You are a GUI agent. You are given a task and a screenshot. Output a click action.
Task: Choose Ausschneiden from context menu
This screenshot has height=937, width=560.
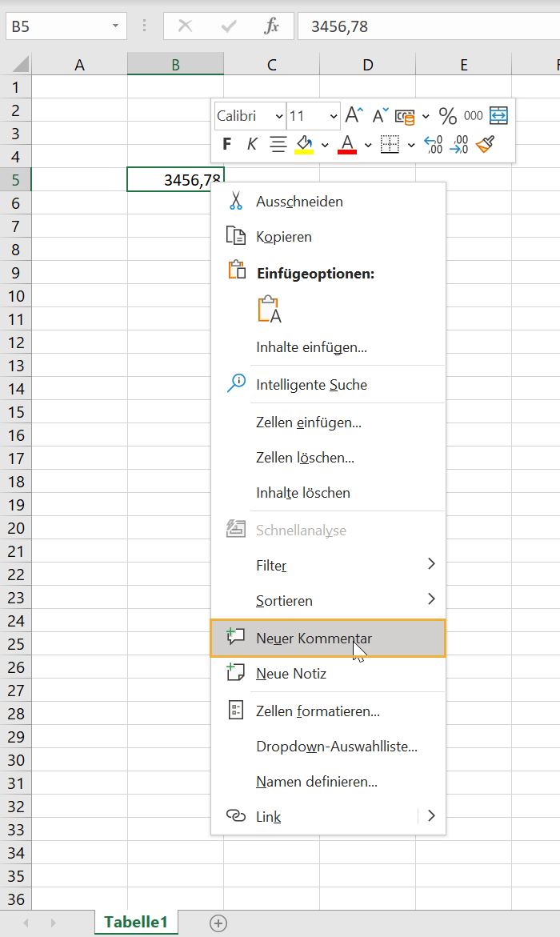tap(328, 202)
